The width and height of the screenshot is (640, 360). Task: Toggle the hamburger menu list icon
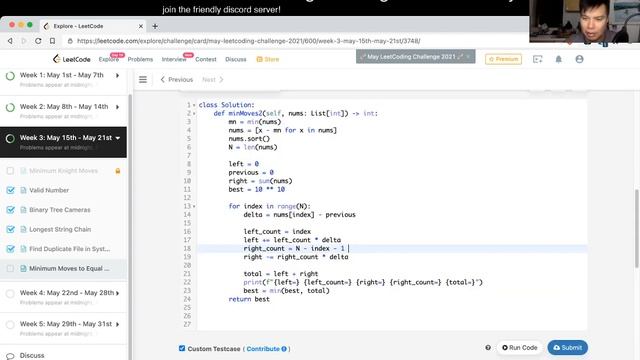tap(143, 80)
